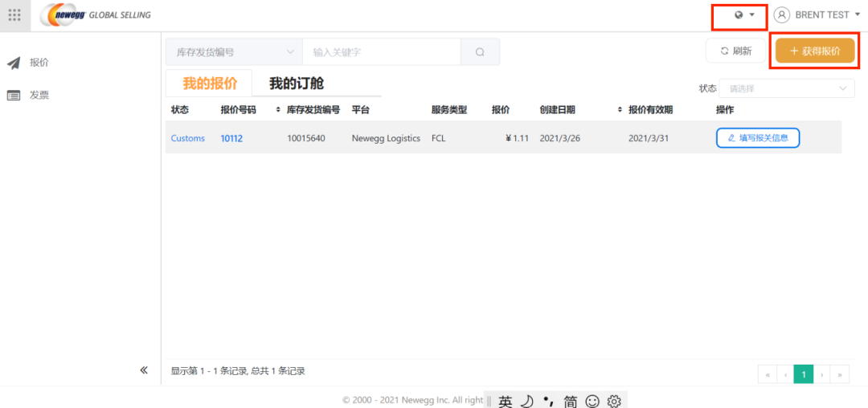Click the 简 simplified Chinese IME toggle
The height and width of the screenshot is (408, 868).
[x=570, y=402]
